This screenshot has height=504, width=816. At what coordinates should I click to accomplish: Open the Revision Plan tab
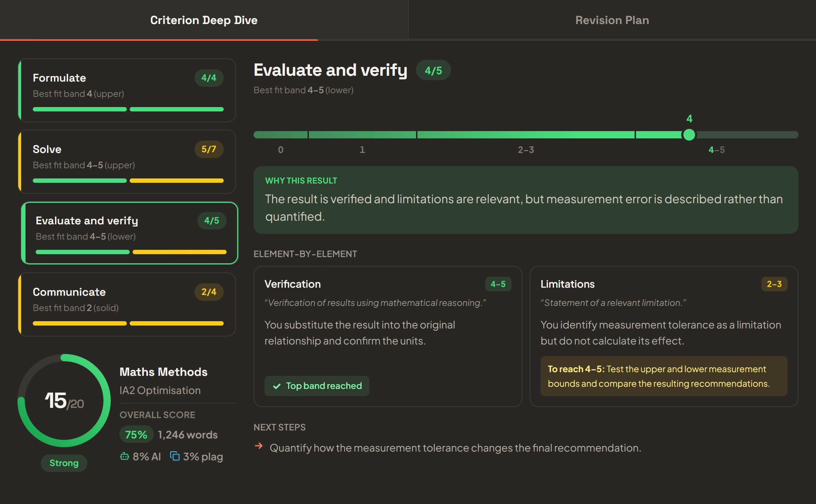click(x=612, y=20)
